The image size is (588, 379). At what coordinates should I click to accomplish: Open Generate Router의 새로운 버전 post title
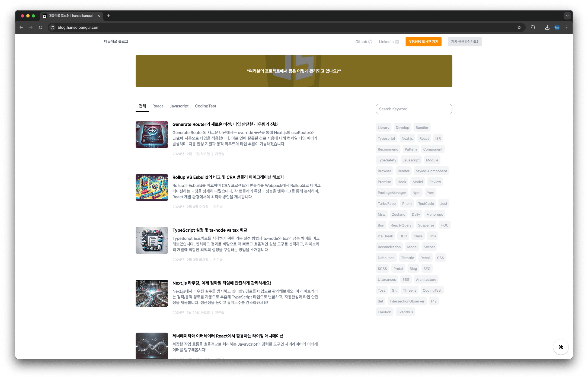tap(225, 124)
